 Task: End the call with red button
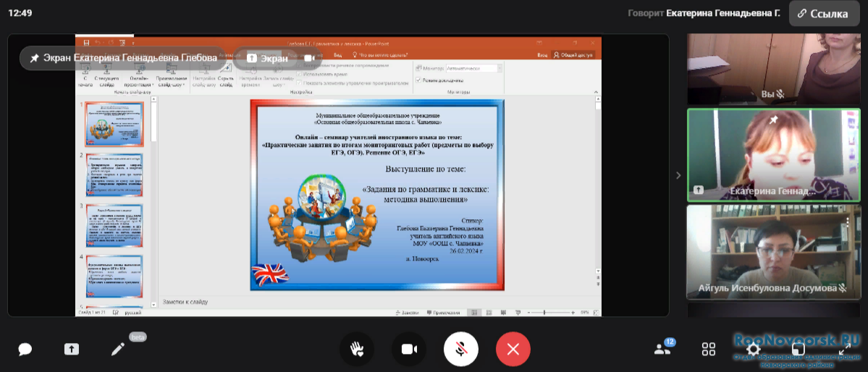coord(513,350)
